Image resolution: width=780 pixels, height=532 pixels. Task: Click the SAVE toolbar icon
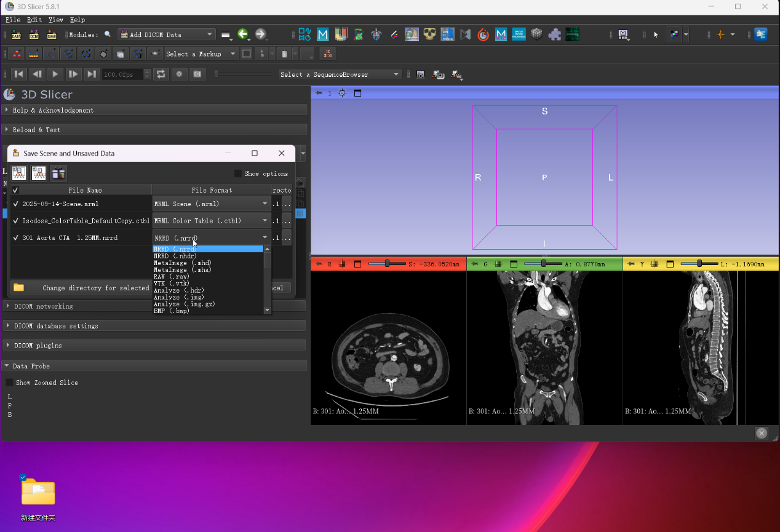click(52, 34)
